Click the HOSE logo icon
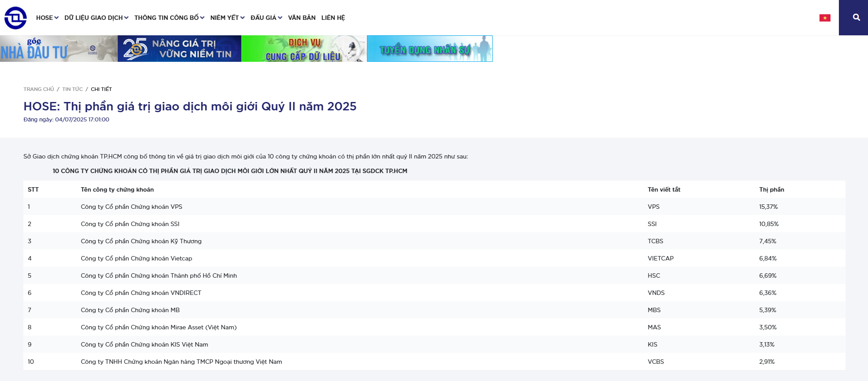The image size is (868, 381). 15,18
